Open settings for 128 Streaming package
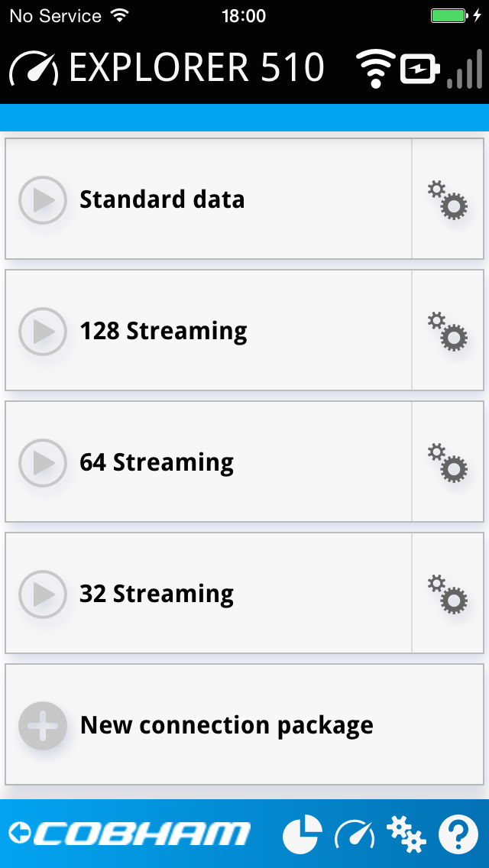Image resolution: width=489 pixels, height=868 pixels. [x=449, y=332]
